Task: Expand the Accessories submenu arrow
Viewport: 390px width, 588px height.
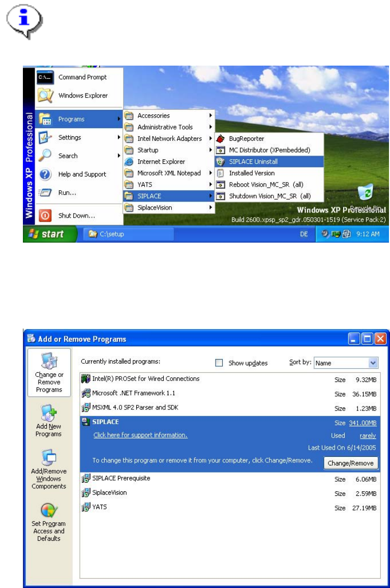Action: tap(211, 115)
